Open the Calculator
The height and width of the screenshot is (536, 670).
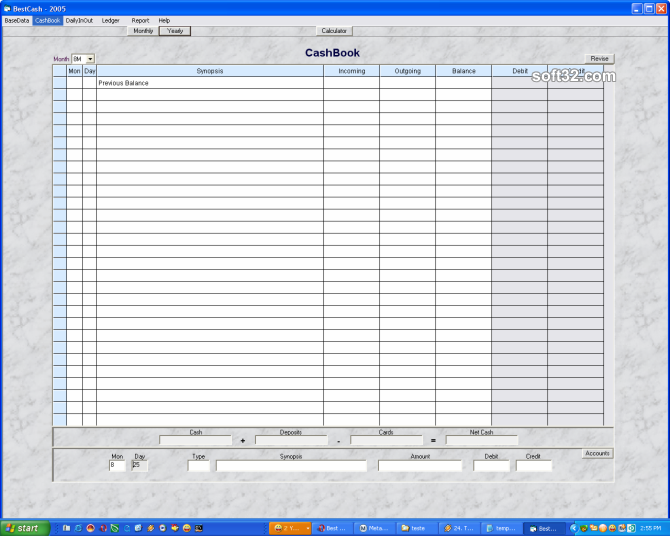[334, 31]
